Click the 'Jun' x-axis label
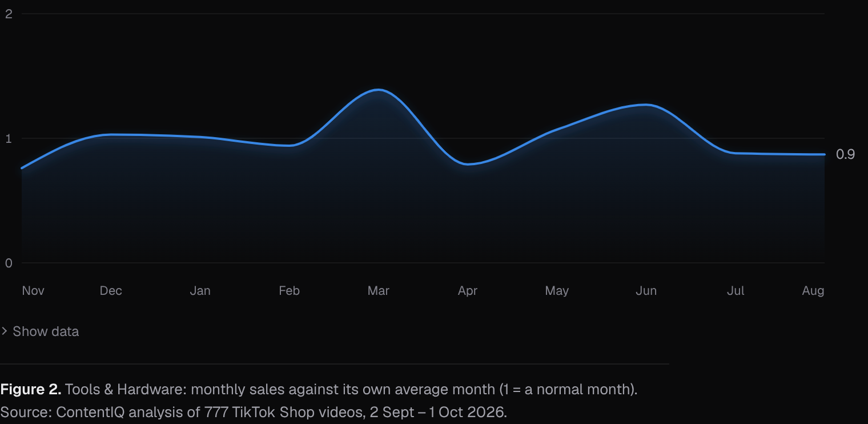The width and height of the screenshot is (868, 424). (646, 291)
